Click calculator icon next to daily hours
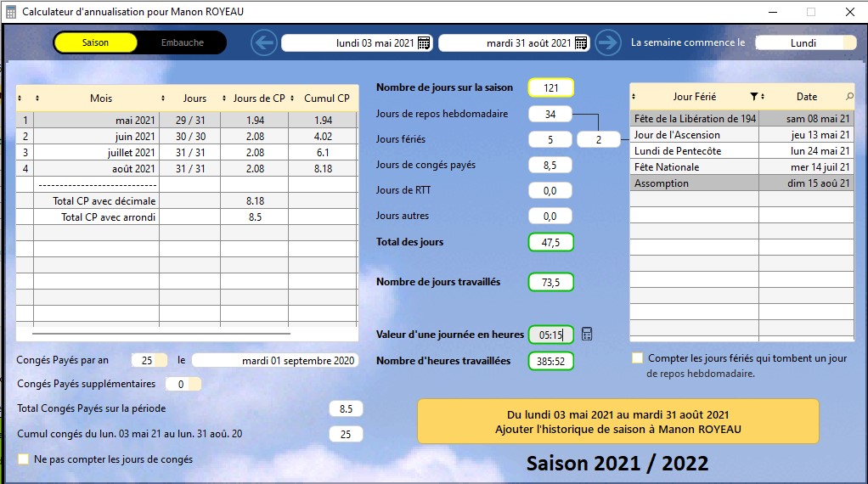Image resolution: width=868 pixels, height=484 pixels. [x=587, y=335]
